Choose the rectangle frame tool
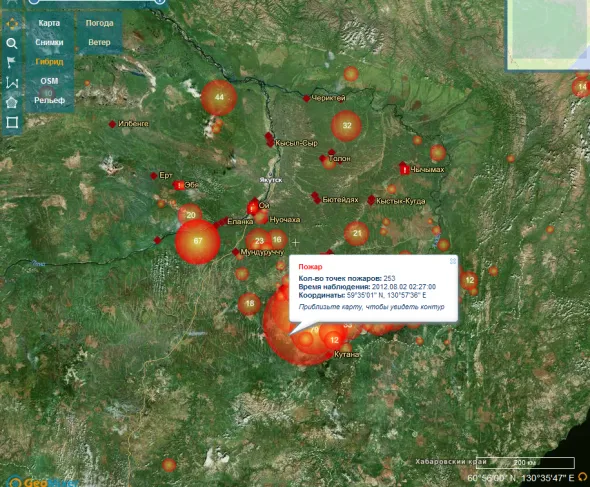 [12, 122]
